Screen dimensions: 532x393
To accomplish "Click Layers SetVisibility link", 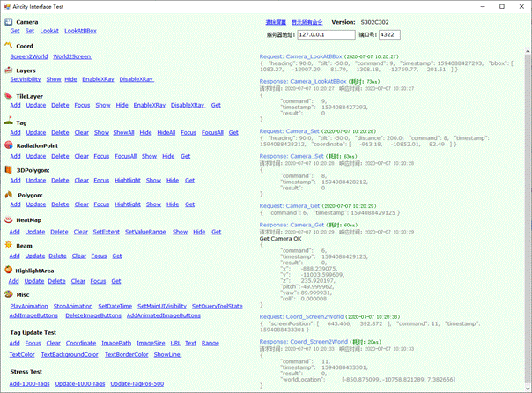I will click(26, 79).
